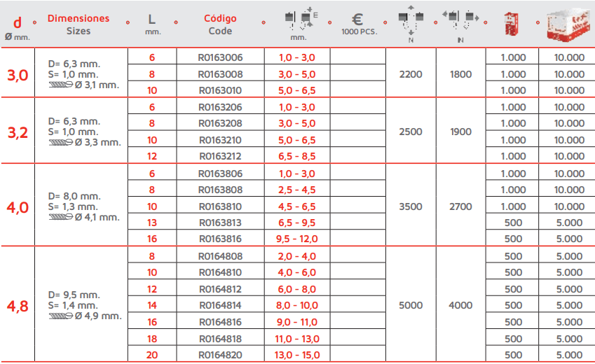This screenshot has height=364, width=595.
Task: Click code R0164814
Action: [x=220, y=306]
